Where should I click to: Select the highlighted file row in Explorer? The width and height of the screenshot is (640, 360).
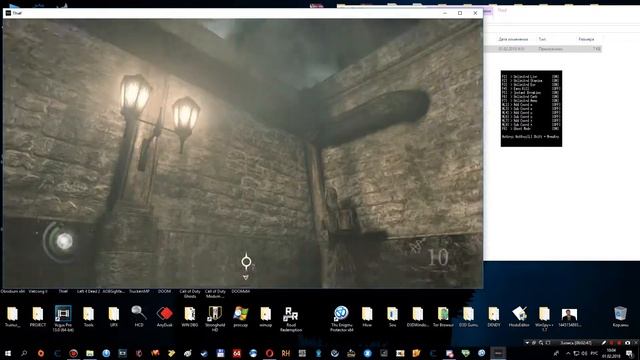543,49
